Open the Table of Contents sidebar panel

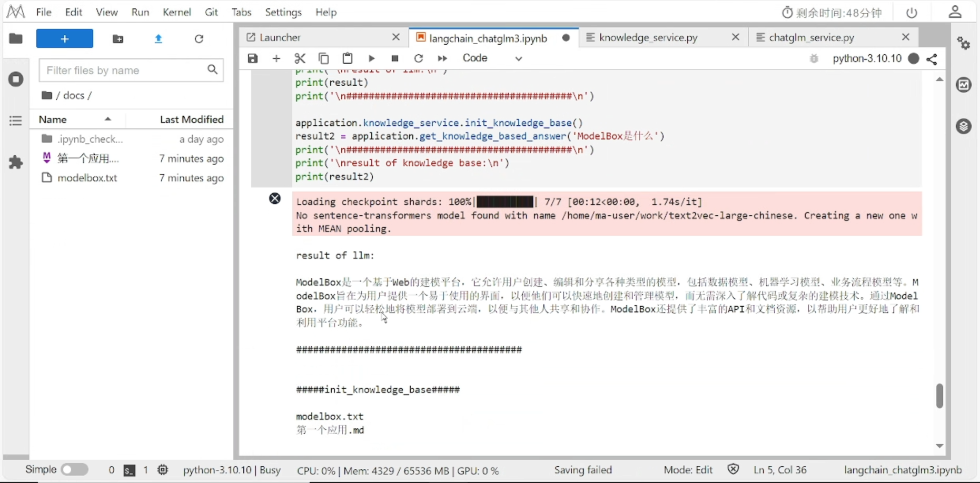(15, 120)
